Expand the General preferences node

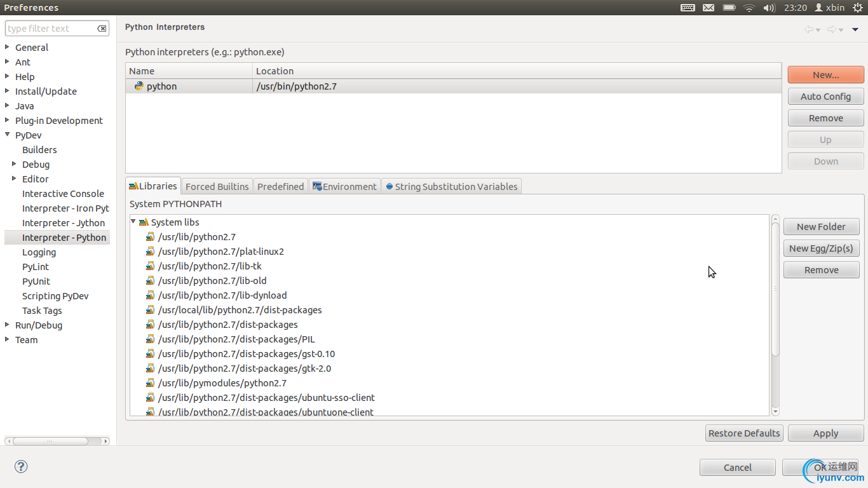(x=7, y=47)
